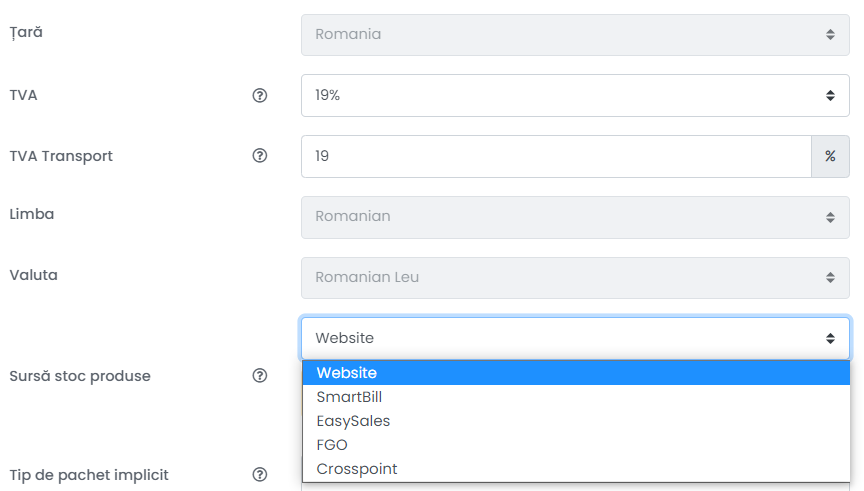Show help for Tip de pachet implicit
The height and width of the screenshot is (491, 864).
click(x=260, y=474)
